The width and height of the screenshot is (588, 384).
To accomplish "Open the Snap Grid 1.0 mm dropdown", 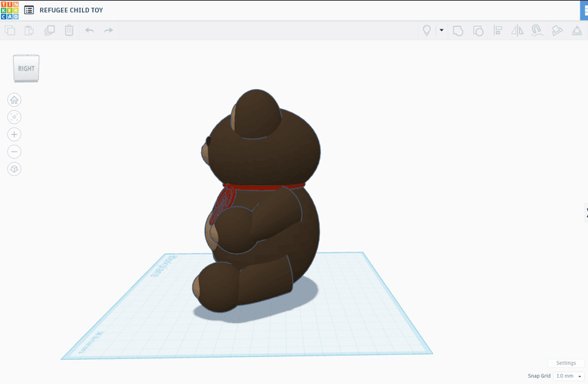I will 569,375.
